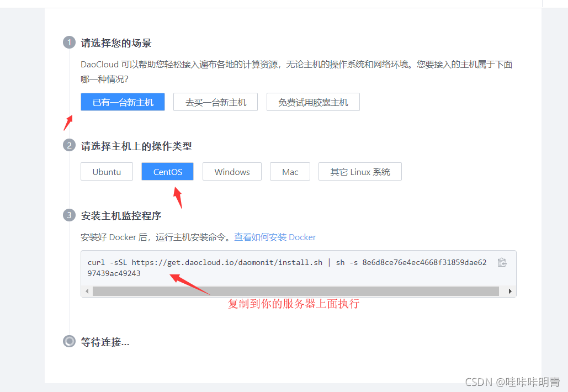Select Windows operating system button
This screenshot has width=568, height=392.
tap(232, 172)
